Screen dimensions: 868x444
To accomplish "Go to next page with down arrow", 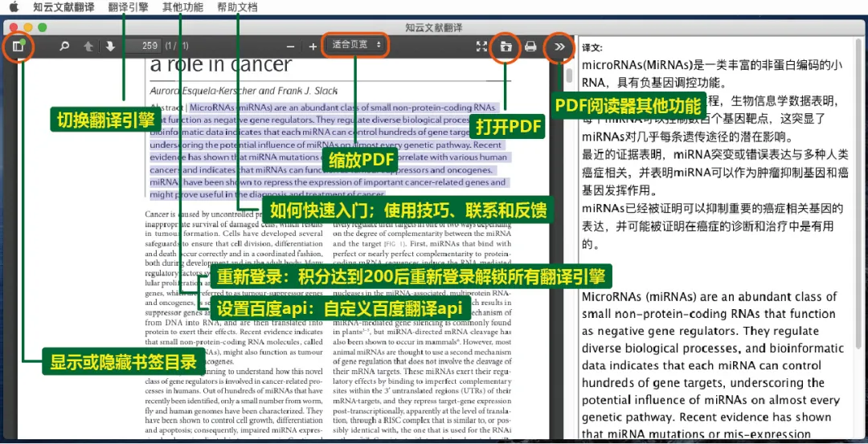I will click(x=110, y=47).
